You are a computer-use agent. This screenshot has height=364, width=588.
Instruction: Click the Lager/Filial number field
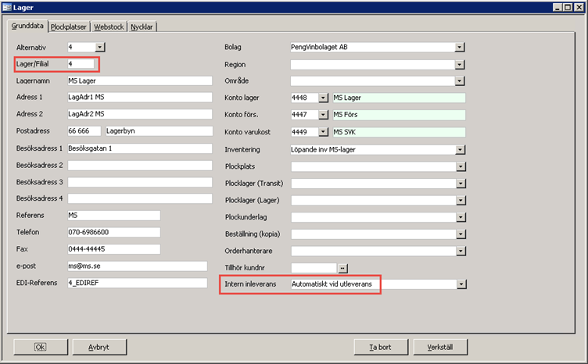(81, 63)
